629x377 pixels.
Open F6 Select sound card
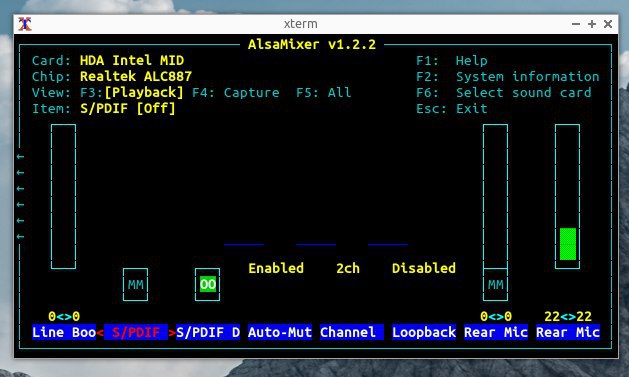point(503,93)
